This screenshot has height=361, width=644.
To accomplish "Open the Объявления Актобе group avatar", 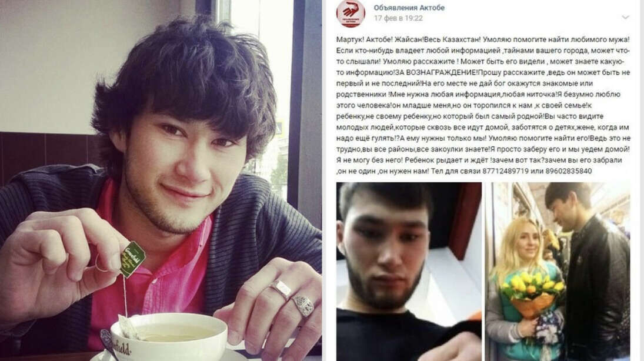I will (x=351, y=13).
